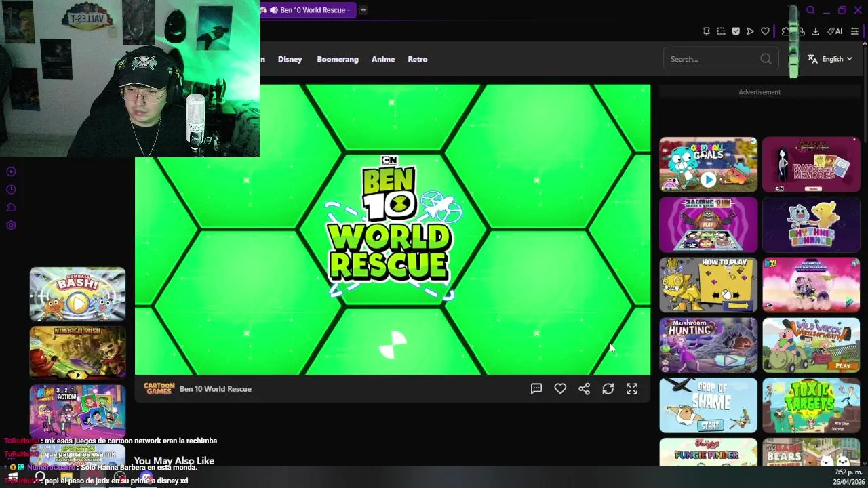The width and height of the screenshot is (868, 488).
Task: Open History from the browser sidebar
Action: pos(11,190)
